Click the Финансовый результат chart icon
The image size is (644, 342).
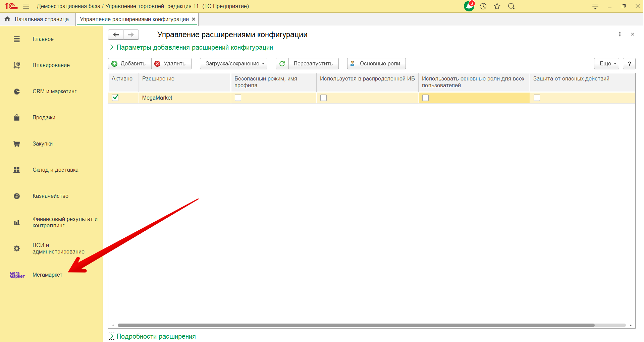[x=17, y=222]
